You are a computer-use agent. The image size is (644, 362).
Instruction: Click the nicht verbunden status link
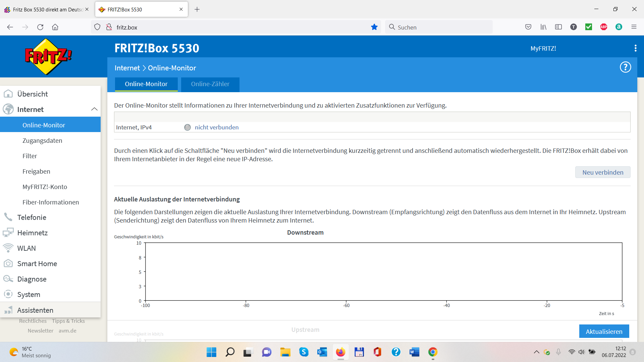point(217,127)
